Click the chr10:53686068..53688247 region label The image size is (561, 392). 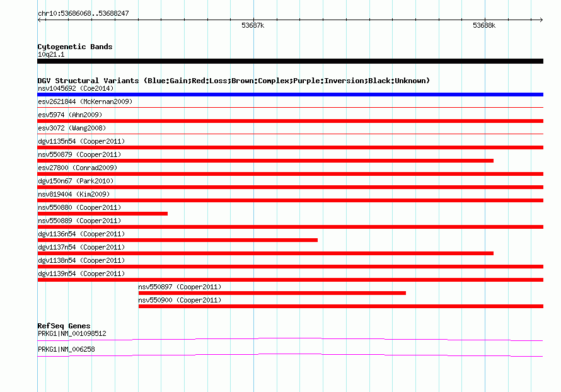[83, 13]
